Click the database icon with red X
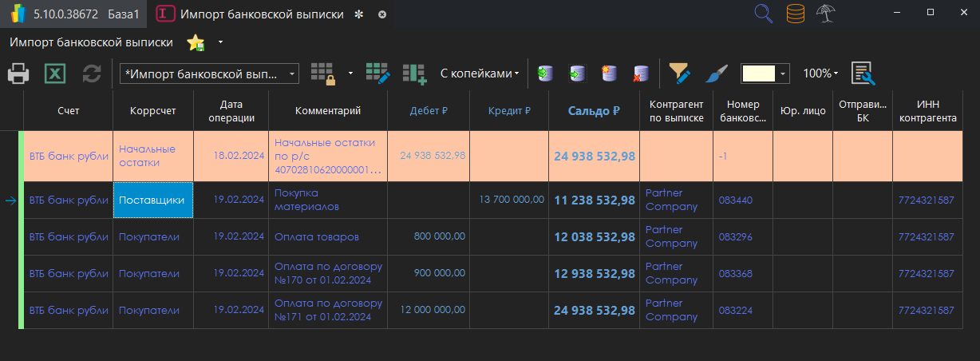980x361 pixels. pos(640,73)
